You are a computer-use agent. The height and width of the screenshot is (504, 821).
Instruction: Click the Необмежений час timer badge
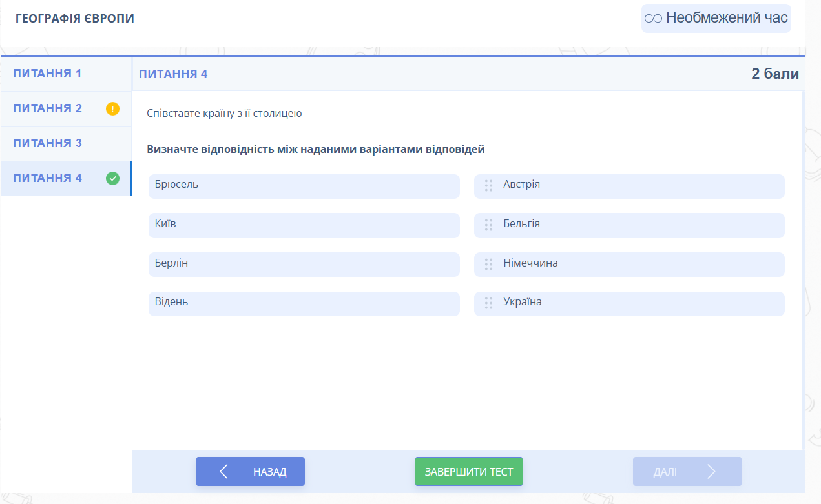click(x=716, y=18)
